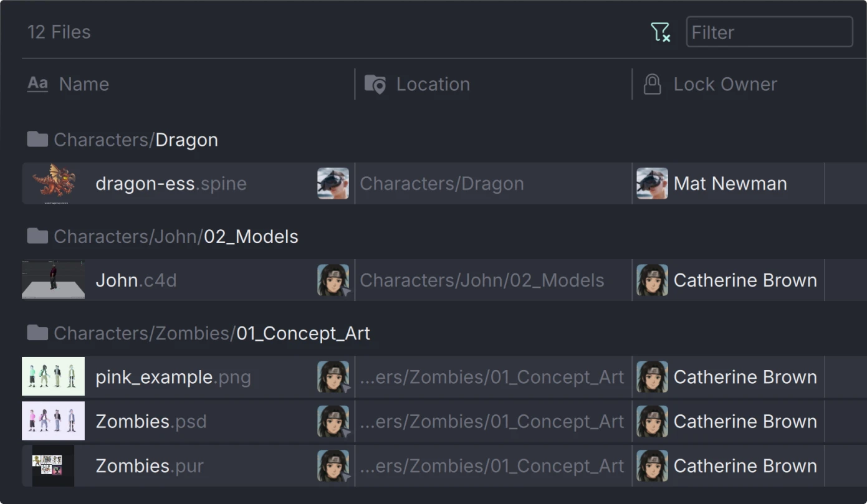Screen dimensions: 867x504
Task: Open the dragon-ess.spine file
Action: pyautogui.click(x=171, y=183)
